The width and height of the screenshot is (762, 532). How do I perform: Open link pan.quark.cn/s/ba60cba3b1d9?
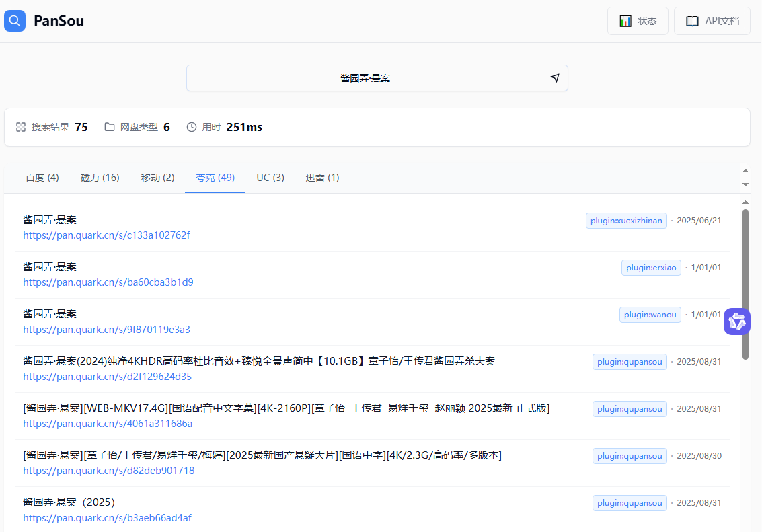(108, 282)
